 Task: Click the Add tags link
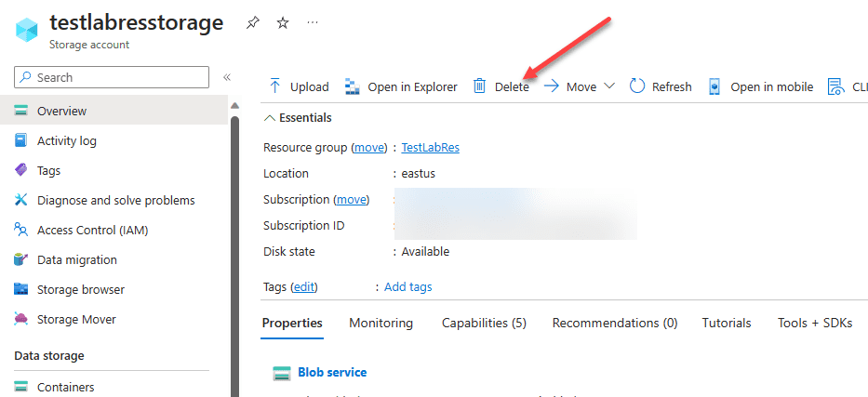click(x=408, y=287)
